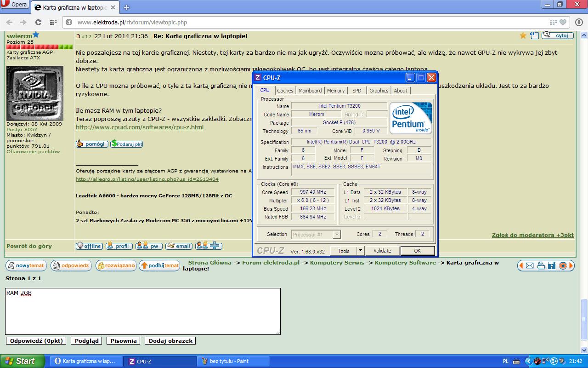This screenshot has width=588, height=368.
Task: Switch to the Memory tab in CPU-Z
Action: tap(336, 91)
